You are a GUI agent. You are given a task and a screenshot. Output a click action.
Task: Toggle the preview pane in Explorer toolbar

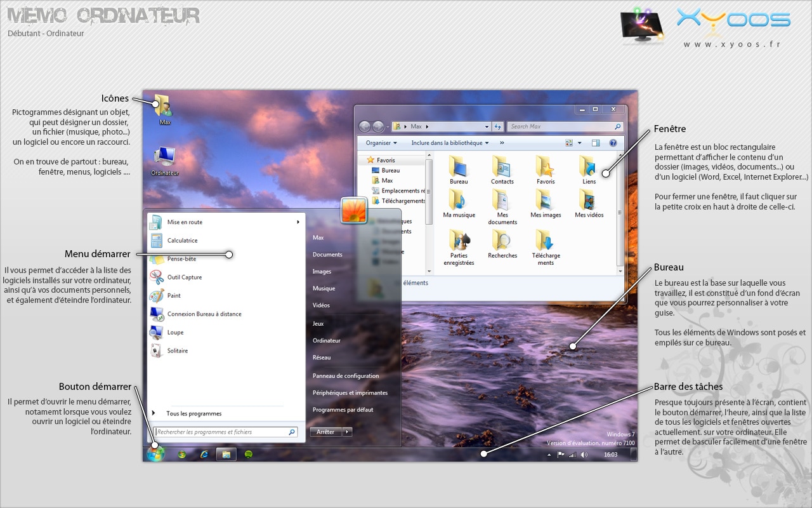tap(596, 144)
